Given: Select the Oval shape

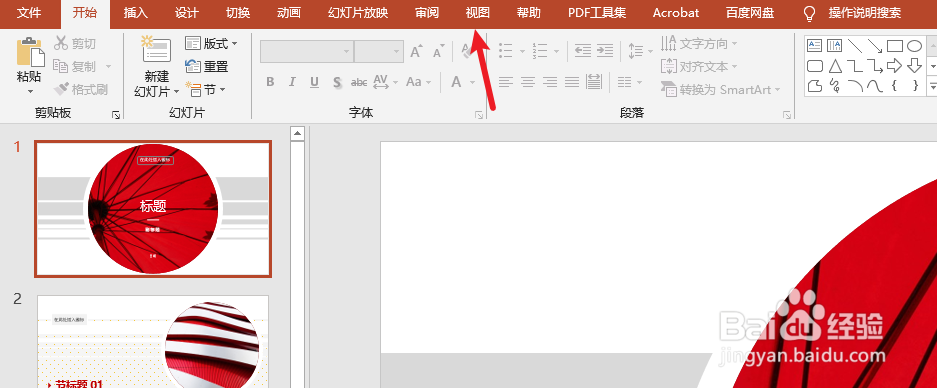Looking at the screenshot, I should 914,45.
